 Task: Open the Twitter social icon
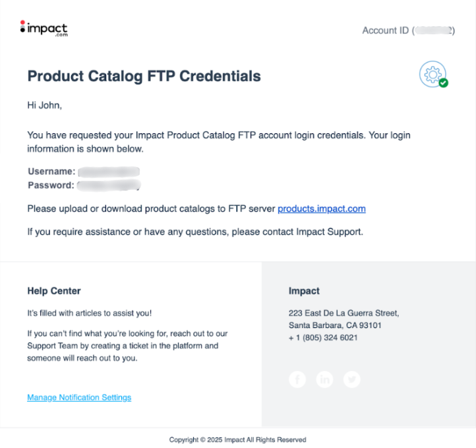click(x=352, y=379)
